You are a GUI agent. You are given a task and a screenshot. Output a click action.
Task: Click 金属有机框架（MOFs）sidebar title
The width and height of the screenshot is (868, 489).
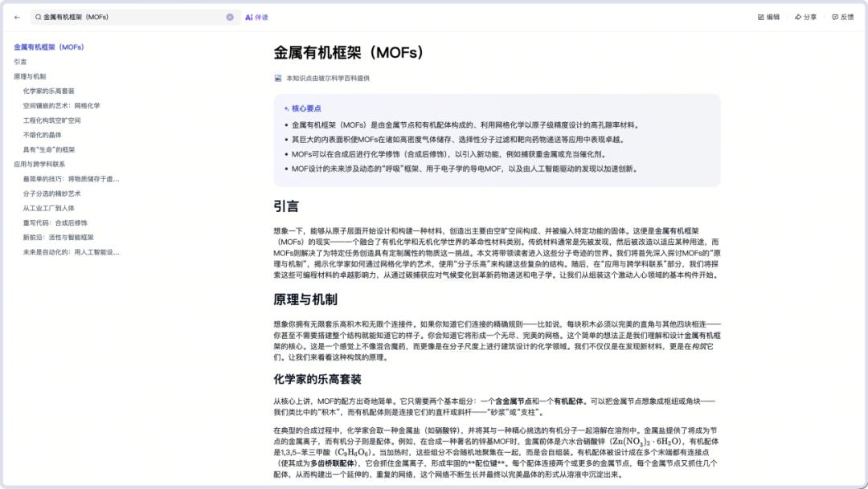click(x=48, y=47)
